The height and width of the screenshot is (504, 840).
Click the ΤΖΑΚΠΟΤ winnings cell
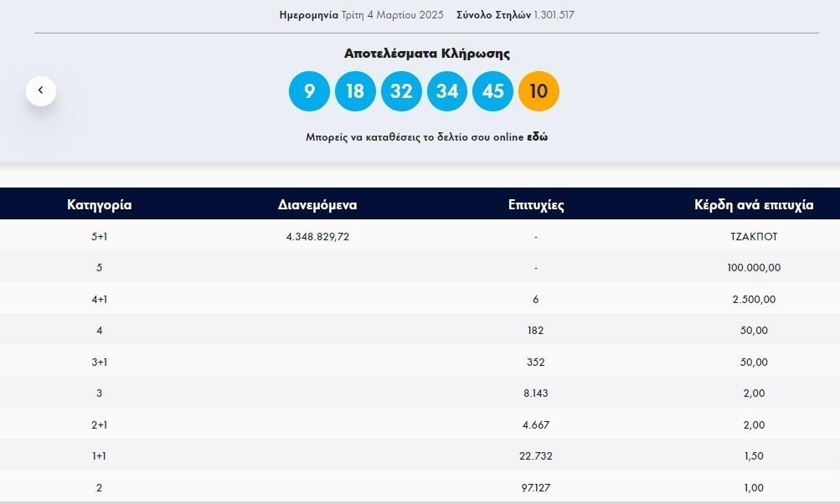[754, 237]
